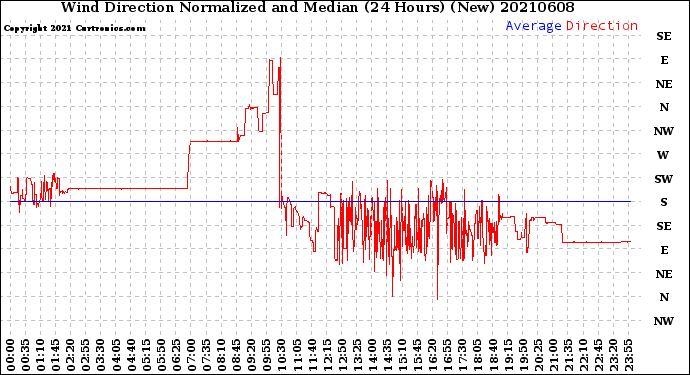
Task: Select the blue 'Average' legend label
Action: click(533, 26)
